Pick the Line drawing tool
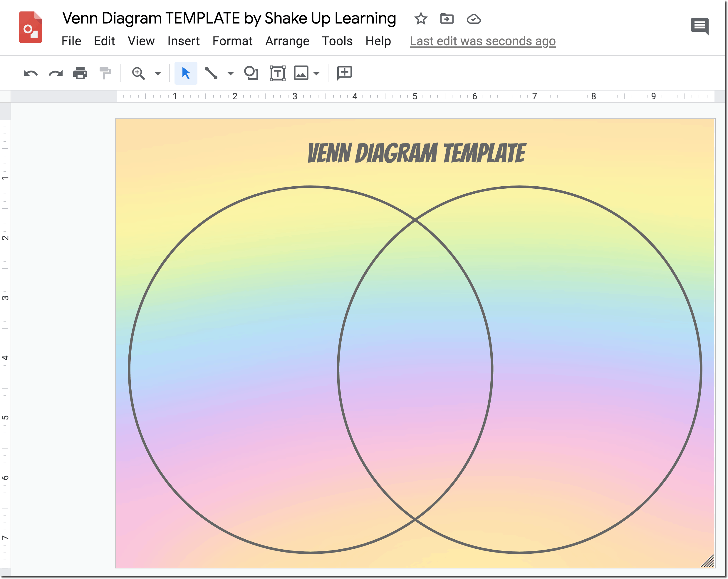The width and height of the screenshot is (728, 579). pos(211,73)
